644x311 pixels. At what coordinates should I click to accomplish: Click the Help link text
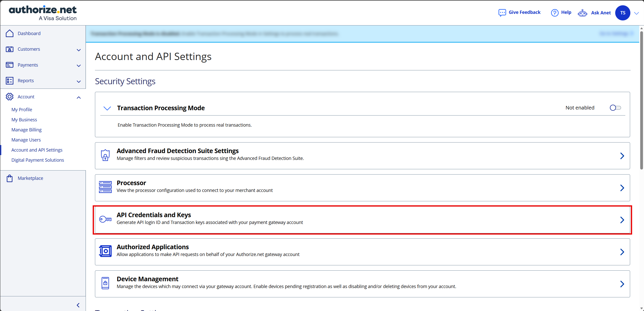coord(566,12)
